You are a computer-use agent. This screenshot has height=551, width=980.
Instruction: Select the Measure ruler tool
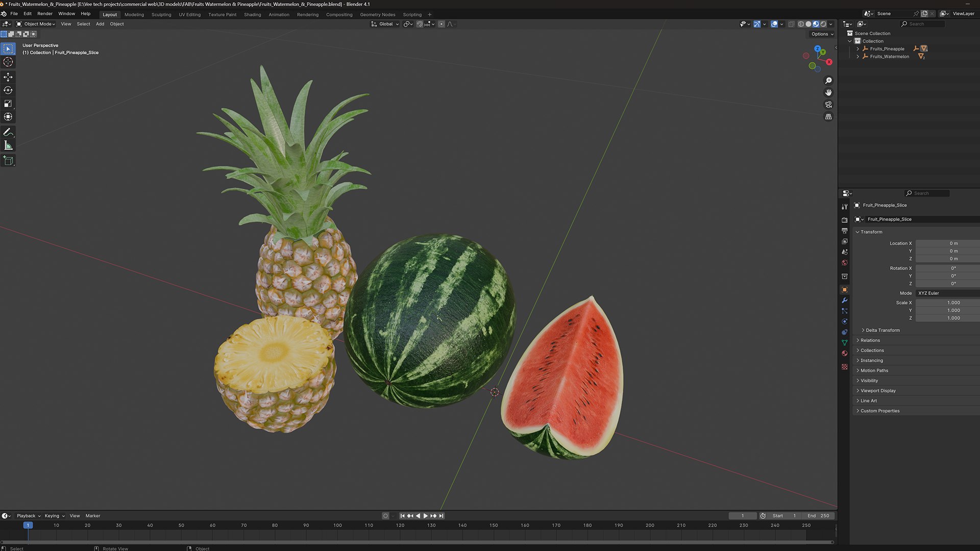[x=8, y=146]
